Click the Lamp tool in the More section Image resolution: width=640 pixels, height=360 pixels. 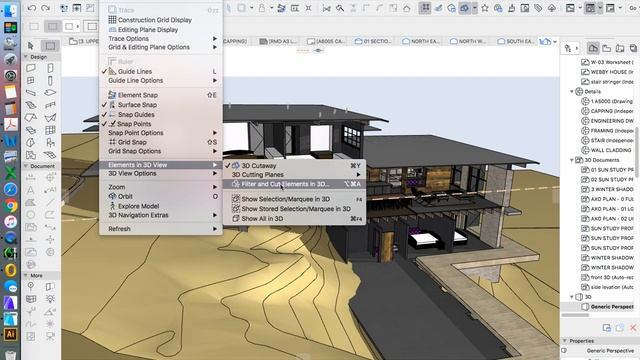pos(50,299)
